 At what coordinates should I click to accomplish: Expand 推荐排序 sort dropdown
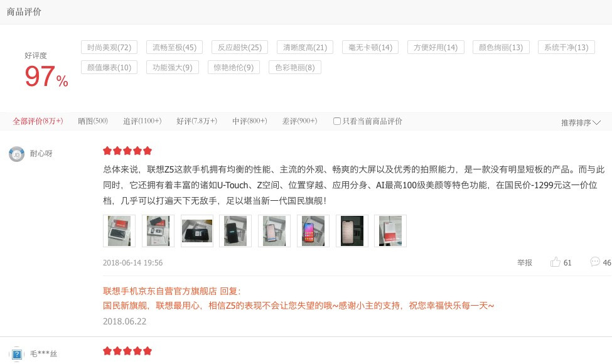pos(581,122)
